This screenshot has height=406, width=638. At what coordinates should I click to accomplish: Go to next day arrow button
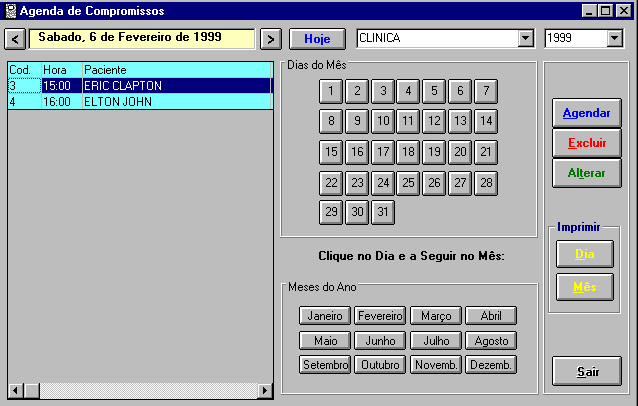pyautogui.click(x=271, y=39)
